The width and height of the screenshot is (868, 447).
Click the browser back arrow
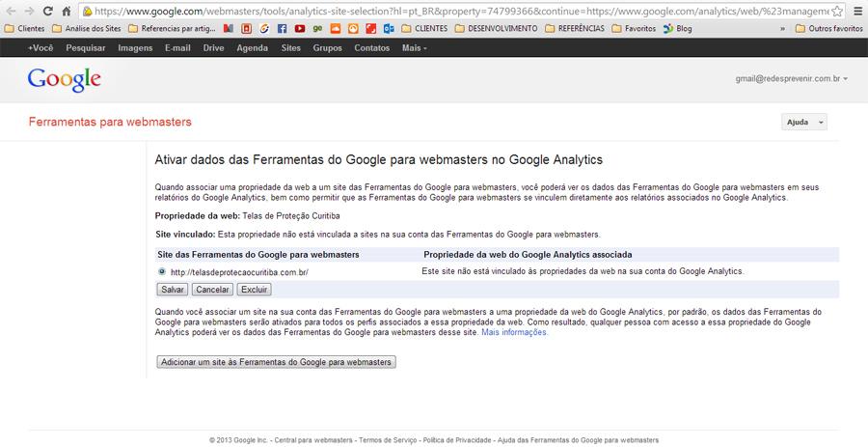[11, 11]
